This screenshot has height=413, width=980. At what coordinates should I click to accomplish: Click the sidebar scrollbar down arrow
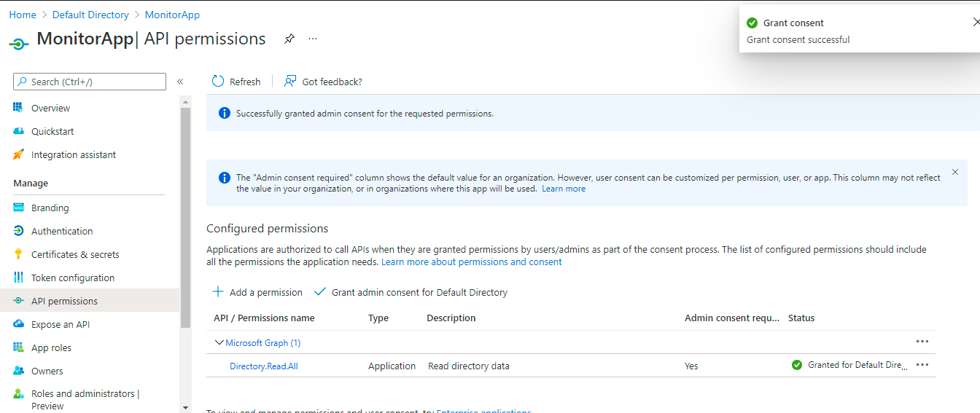[185, 407]
